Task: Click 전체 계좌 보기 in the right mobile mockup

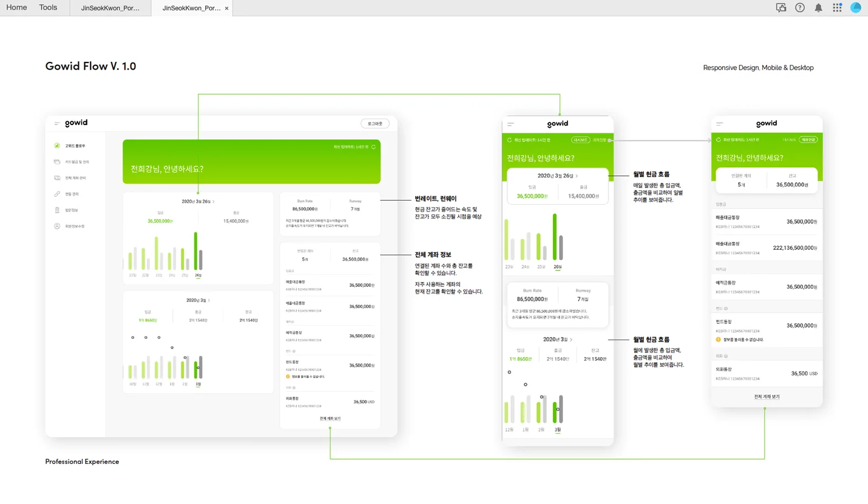Action: point(767,397)
